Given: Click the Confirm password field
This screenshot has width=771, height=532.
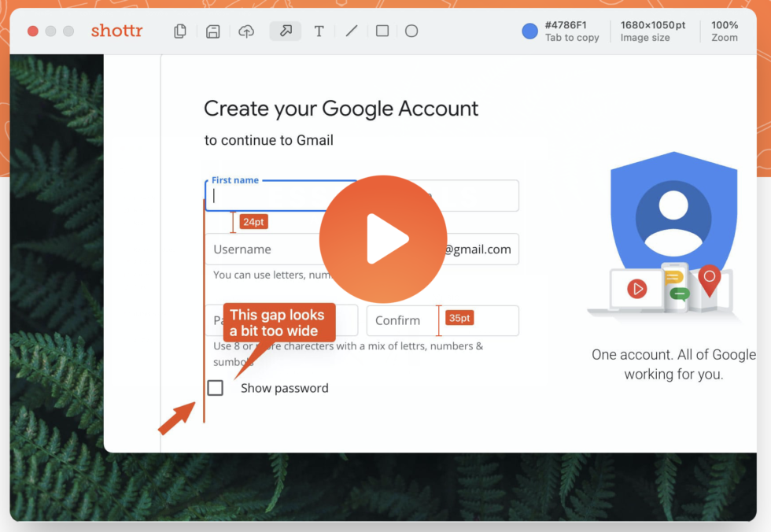Looking at the screenshot, I should 401,321.
